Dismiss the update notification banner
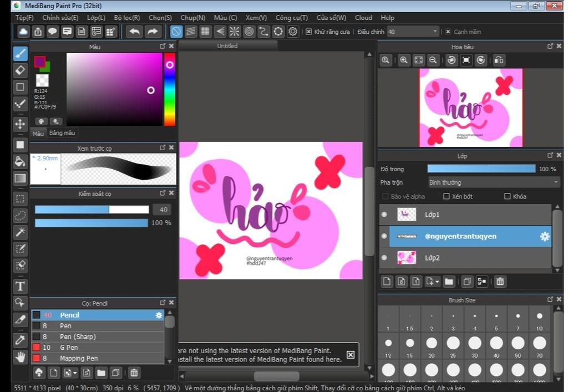The height and width of the screenshot is (392, 568). (351, 355)
